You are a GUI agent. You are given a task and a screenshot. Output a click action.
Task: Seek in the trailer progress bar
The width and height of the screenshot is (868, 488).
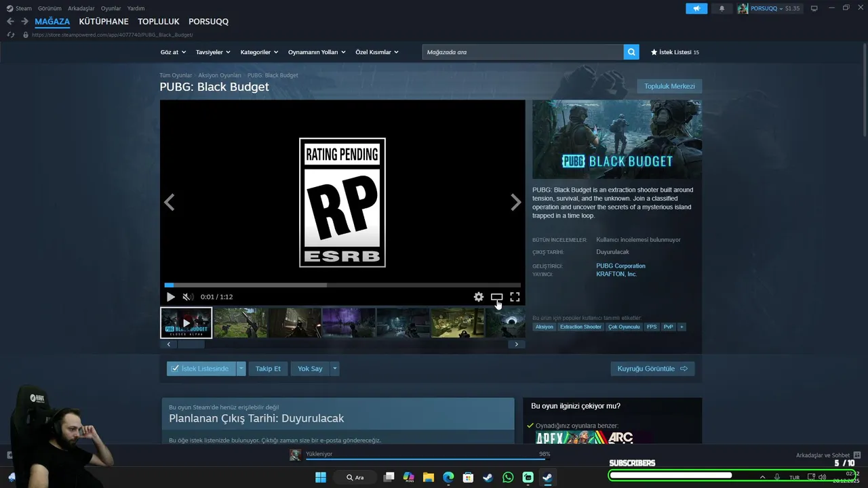(342, 285)
